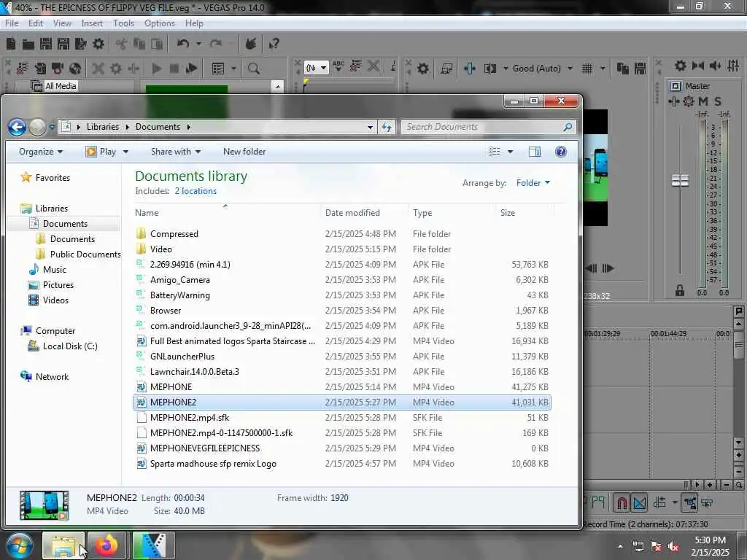This screenshot has width=747, height=560.
Task: Open the View menu in VEGAS
Action: point(62,23)
